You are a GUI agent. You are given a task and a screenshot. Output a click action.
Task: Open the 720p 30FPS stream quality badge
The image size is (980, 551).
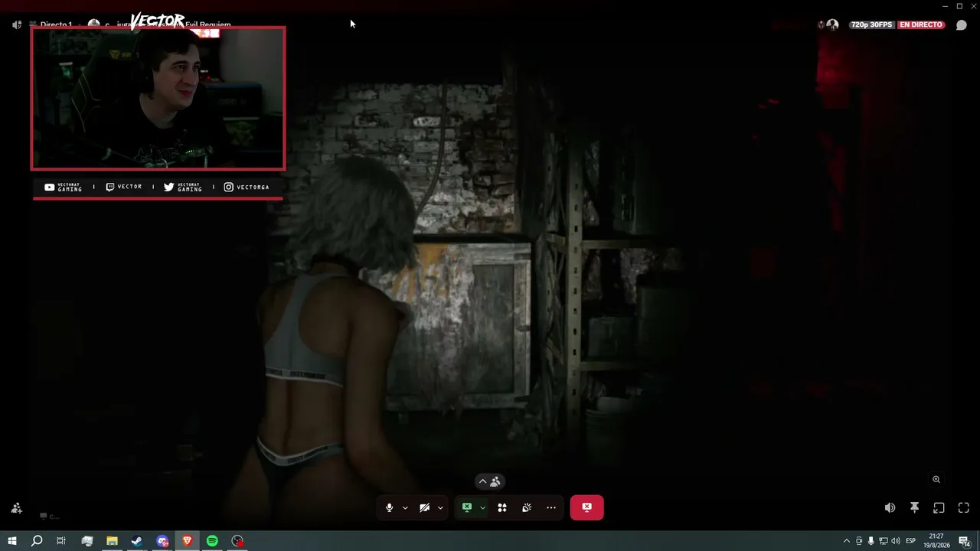871,24
